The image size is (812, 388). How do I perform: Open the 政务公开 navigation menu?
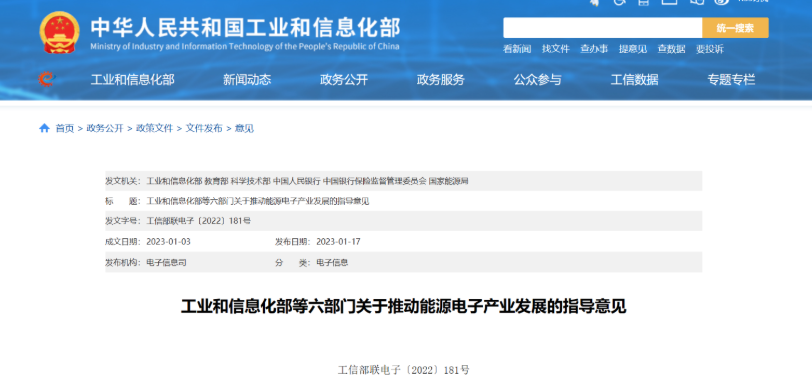click(344, 80)
